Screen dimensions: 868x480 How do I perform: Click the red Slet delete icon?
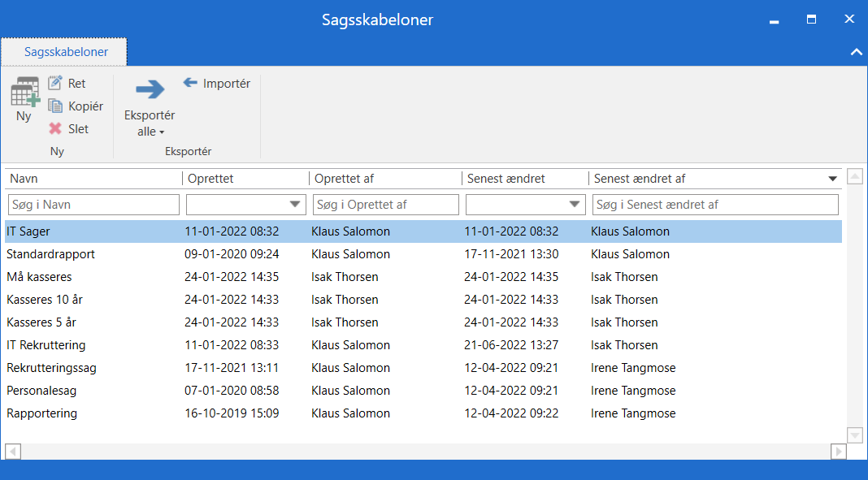55,129
